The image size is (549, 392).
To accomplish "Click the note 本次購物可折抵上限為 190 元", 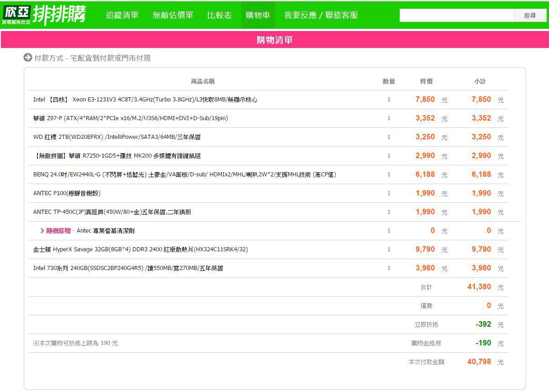I will (x=75, y=343).
